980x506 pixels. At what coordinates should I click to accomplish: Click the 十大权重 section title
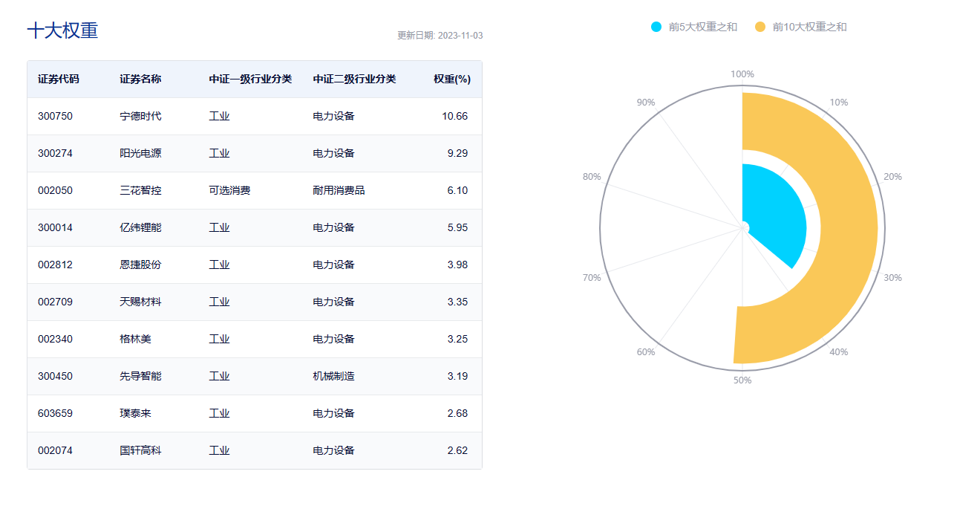(62, 30)
